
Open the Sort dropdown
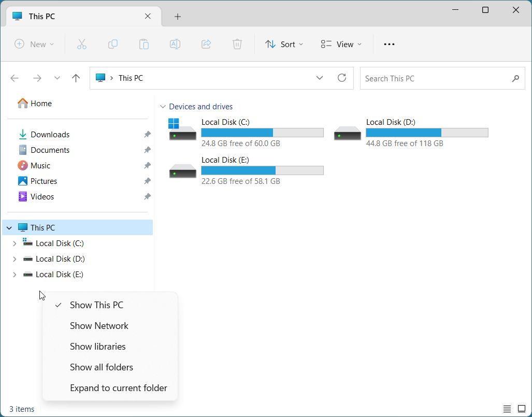[x=284, y=44]
